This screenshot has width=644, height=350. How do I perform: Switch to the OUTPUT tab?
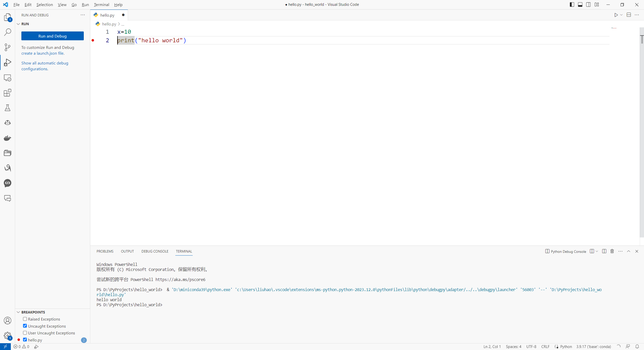tap(127, 251)
